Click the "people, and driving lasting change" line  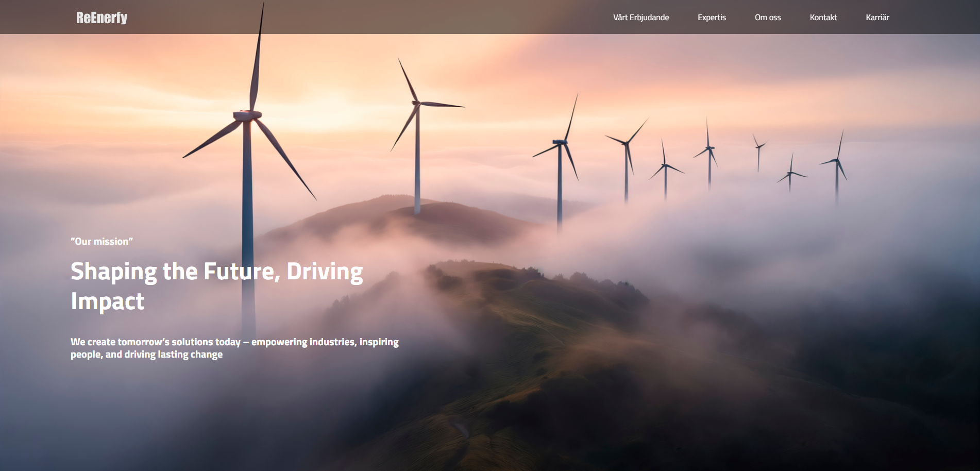coord(146,355)
